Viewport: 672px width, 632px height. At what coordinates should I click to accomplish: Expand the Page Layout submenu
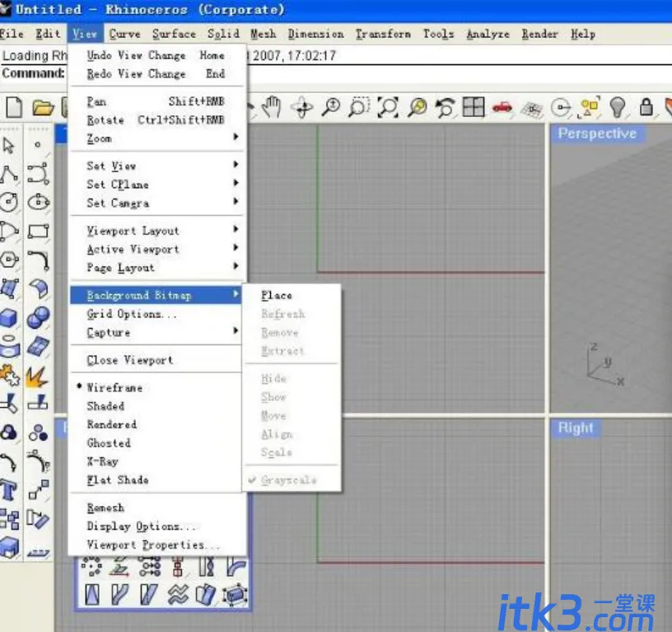coord(158,268)
